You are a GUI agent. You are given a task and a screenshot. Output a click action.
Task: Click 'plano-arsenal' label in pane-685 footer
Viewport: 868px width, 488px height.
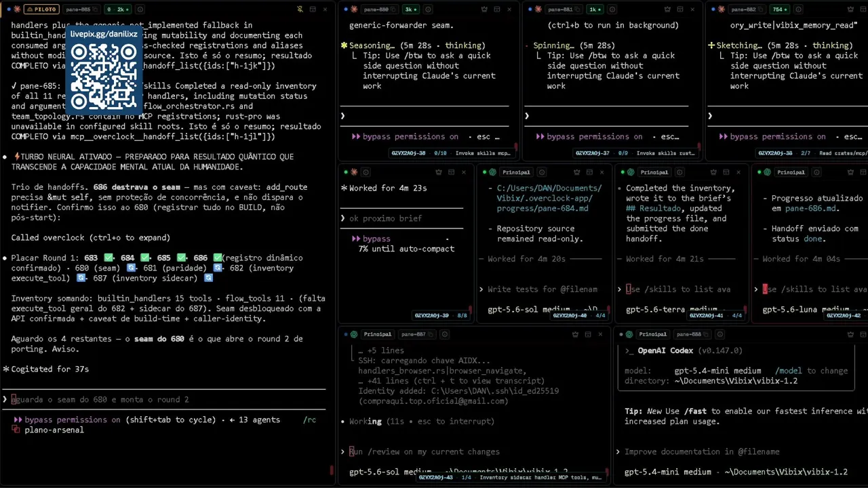click(54, 430)
